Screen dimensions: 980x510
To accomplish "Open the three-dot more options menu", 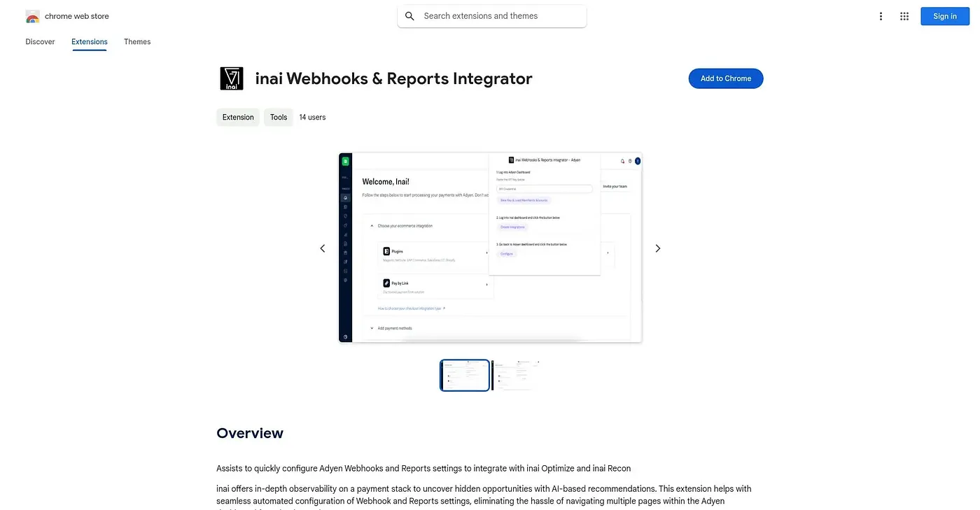I will point(881,16).
